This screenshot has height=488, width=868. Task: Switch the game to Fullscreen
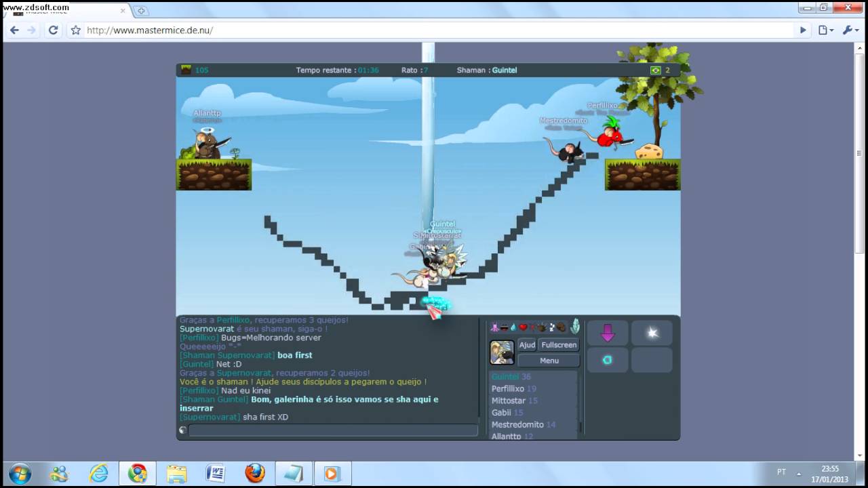(x=559, y=345)
